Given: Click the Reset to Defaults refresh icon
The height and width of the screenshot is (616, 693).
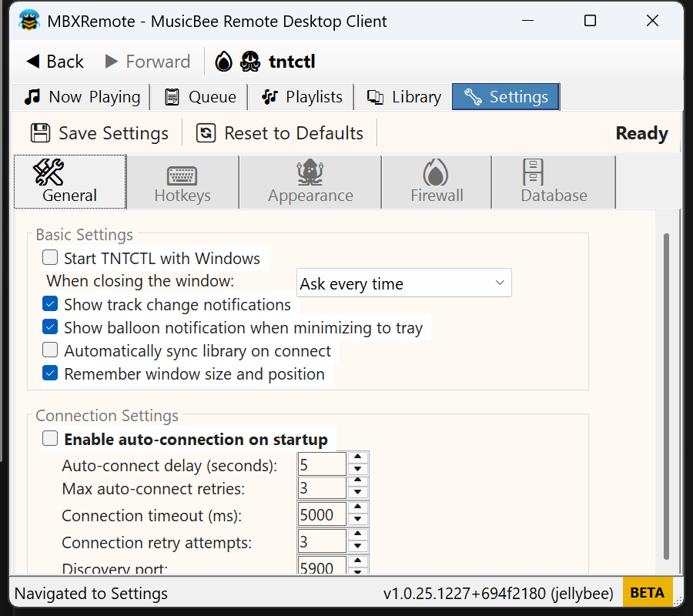Looking at the screenshot, I should point(206,133).
